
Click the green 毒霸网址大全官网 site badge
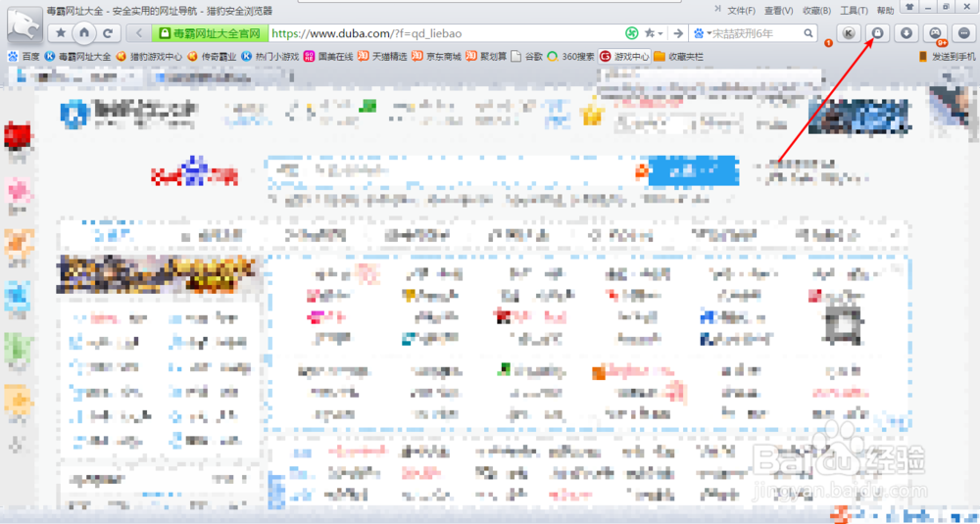[x=211, y=33]
